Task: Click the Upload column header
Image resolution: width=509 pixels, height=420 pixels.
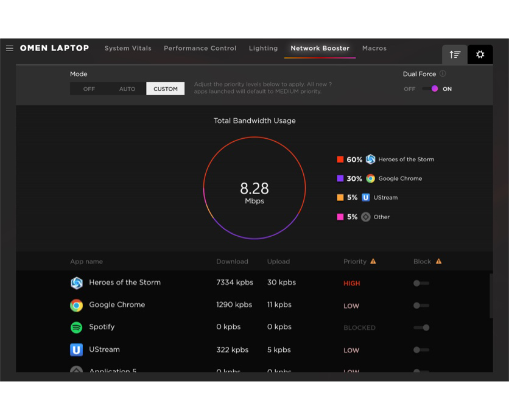Action: tap(278, 261)
